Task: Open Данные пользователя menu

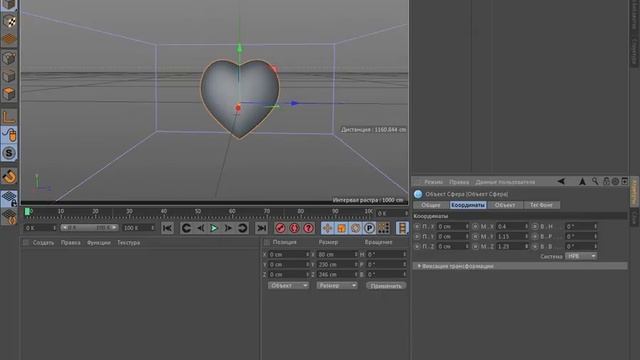Action: [505, 182]
